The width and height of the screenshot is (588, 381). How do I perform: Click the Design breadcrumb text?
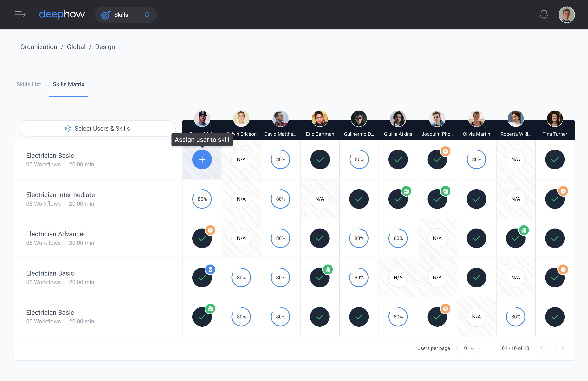105,47
